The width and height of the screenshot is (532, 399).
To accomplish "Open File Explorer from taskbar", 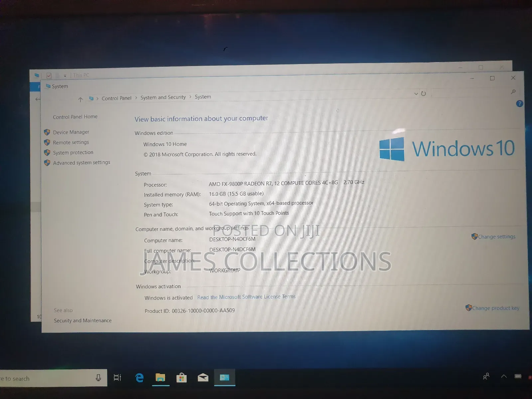I will (160, 377).
